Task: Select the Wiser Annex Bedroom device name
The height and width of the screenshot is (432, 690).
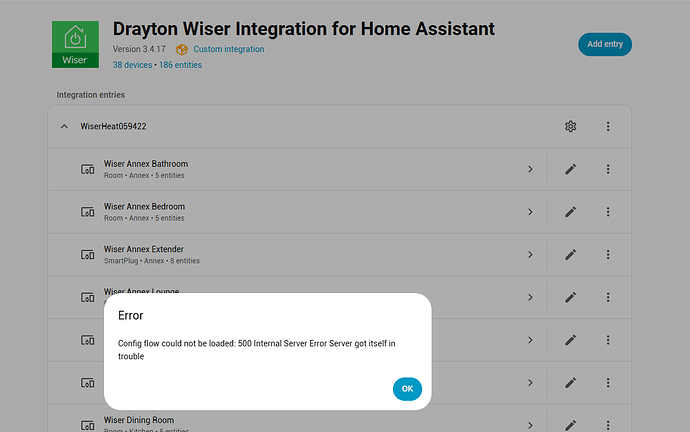Action: pos(144,206)
